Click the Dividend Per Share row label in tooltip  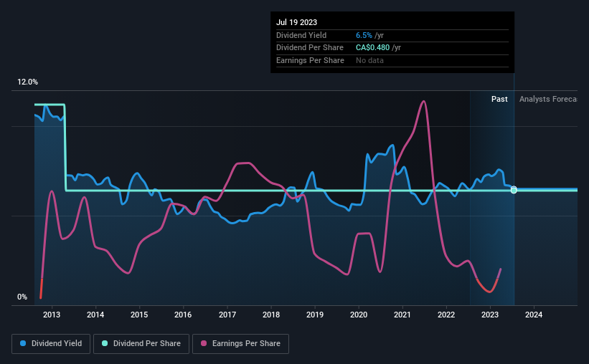click(x=310, y=48)
